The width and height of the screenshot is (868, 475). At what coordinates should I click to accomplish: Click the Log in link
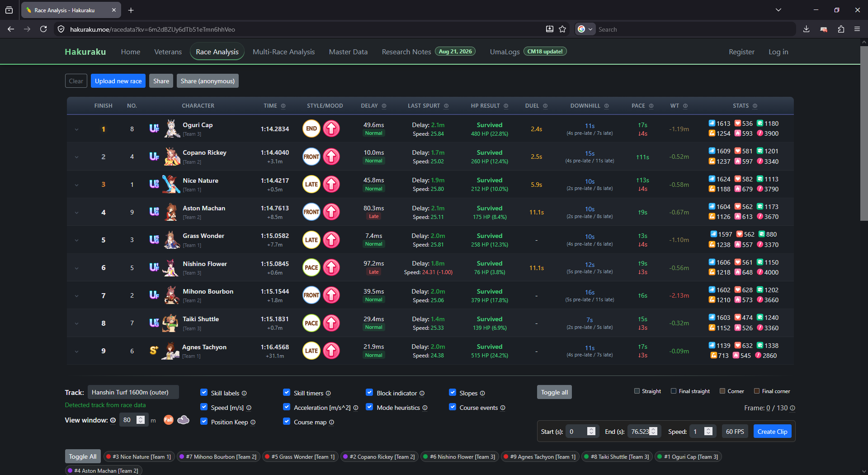coord(778,52)
